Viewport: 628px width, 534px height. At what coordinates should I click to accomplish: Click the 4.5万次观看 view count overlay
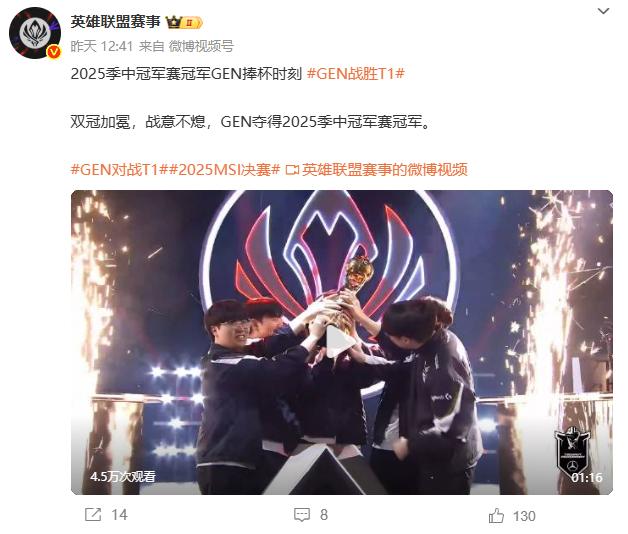(123, 476)
